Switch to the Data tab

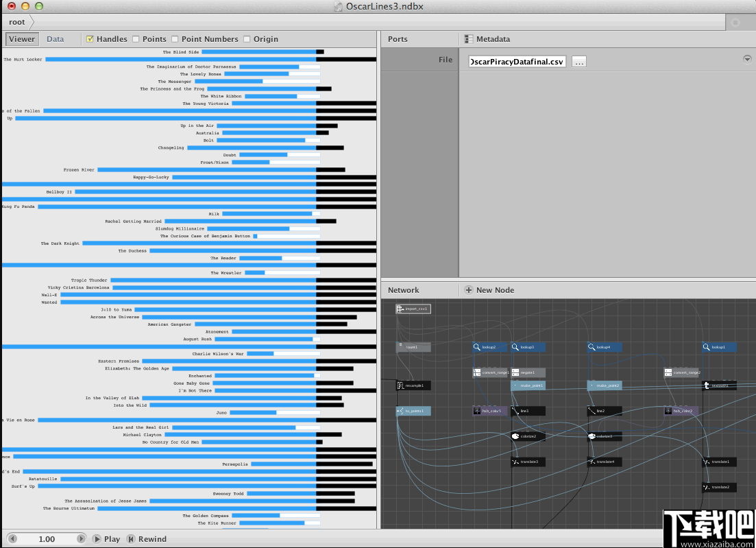pyautogui.click(x=56, y=39)
